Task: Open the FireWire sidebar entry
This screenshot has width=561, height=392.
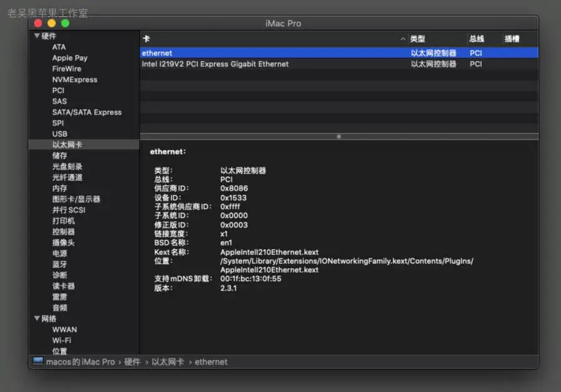Action: [67, 69]
